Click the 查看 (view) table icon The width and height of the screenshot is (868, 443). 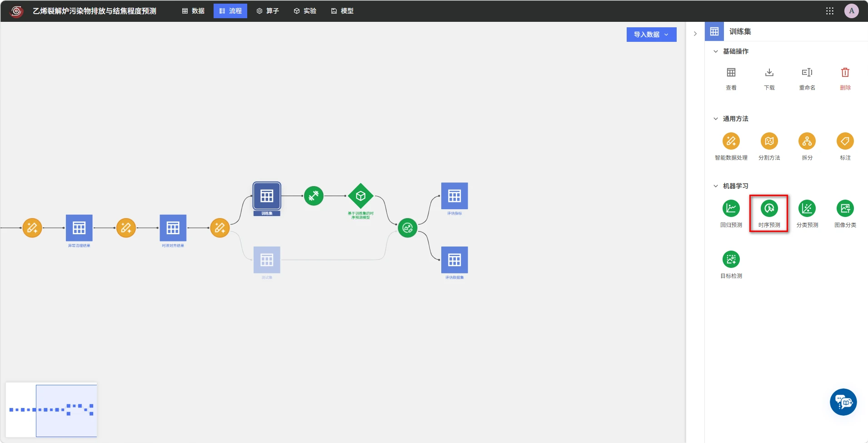coord(731,72)
